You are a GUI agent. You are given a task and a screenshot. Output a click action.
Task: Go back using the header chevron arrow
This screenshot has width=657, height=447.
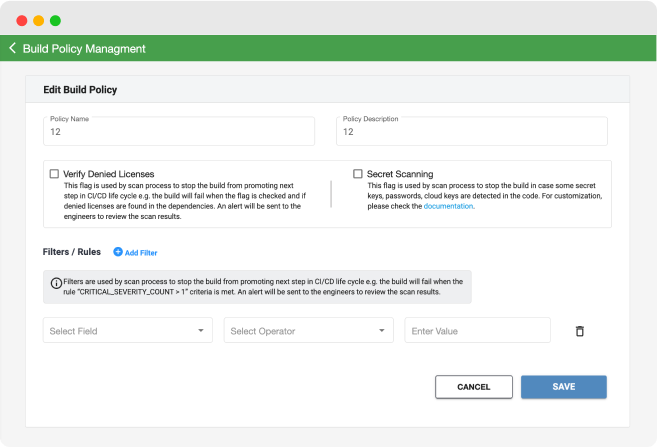click(x=13, y=48)
